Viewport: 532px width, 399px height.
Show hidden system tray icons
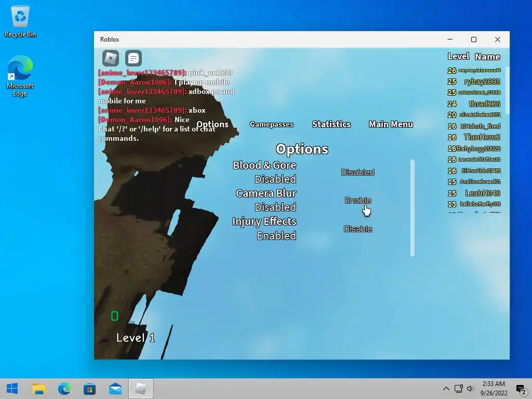tap(446, 389)
